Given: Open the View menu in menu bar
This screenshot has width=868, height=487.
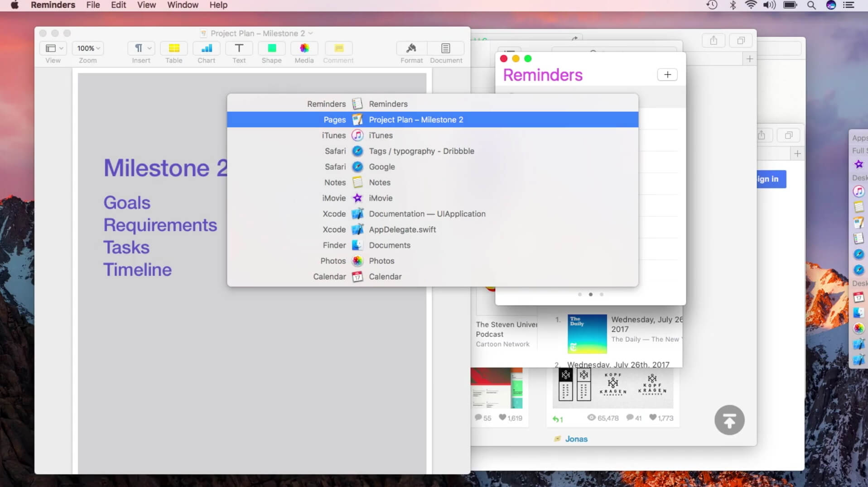Looking at the screenshot, I should coord(146,5).
